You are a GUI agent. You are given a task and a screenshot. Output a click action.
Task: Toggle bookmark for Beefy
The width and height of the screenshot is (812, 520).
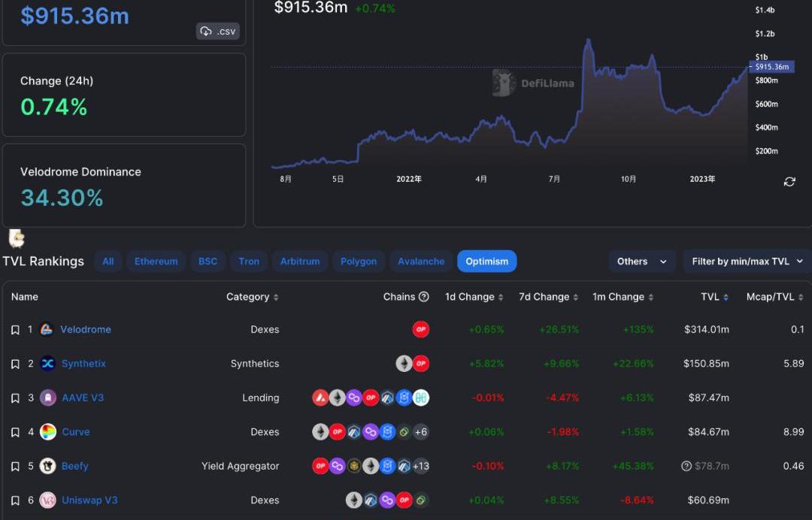(15, 467)
